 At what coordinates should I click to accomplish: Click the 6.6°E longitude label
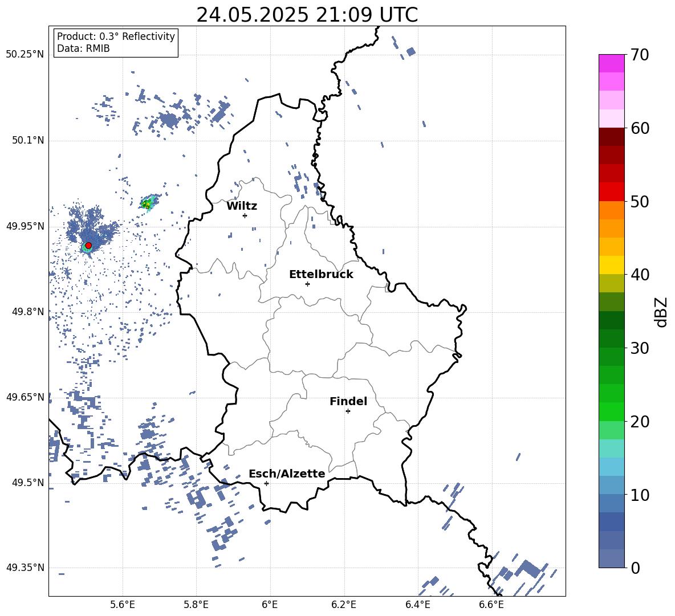click(491, 605)
